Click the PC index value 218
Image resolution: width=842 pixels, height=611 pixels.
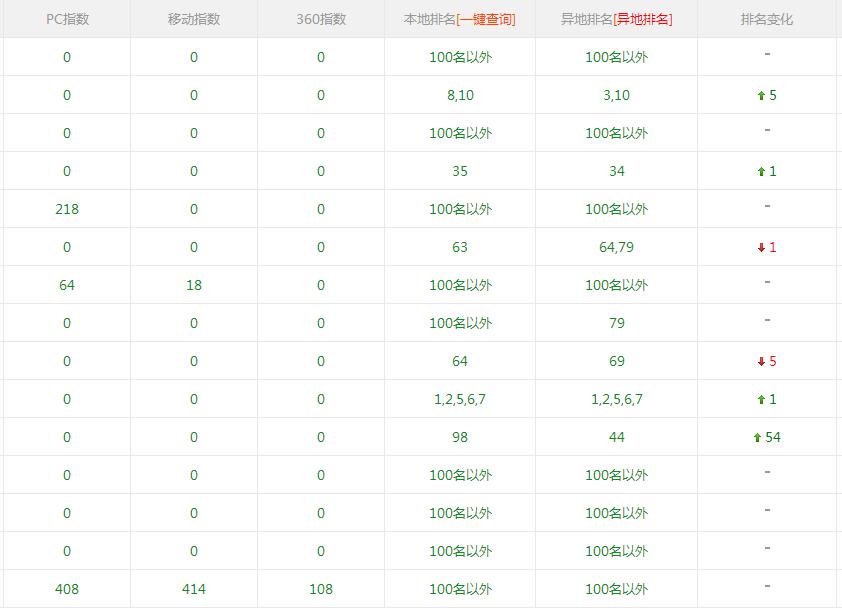(x=67, y=209)
